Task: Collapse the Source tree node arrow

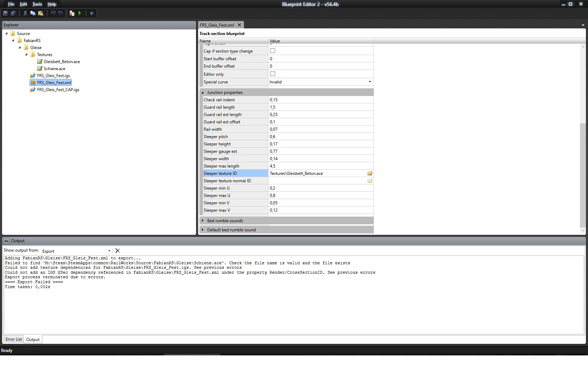Action: (6, 34)
